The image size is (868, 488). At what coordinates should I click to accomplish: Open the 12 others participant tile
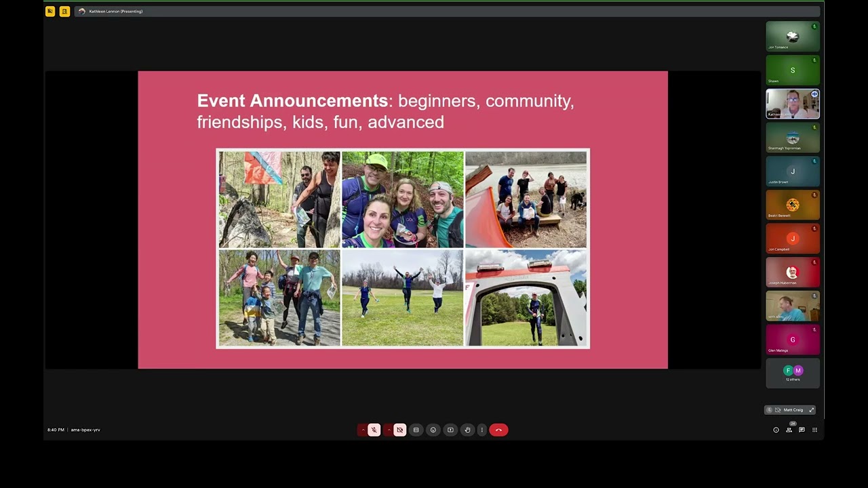click(793, 373)
